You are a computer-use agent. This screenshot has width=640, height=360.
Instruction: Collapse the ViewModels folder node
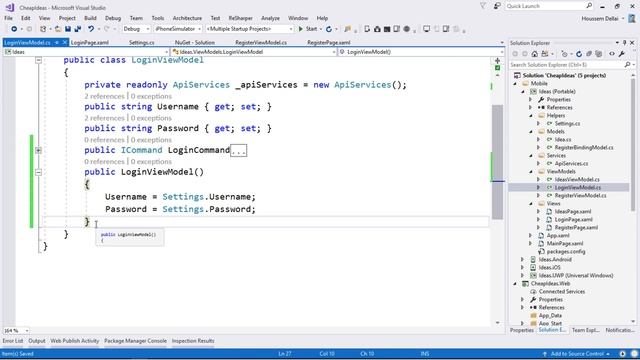531,172
